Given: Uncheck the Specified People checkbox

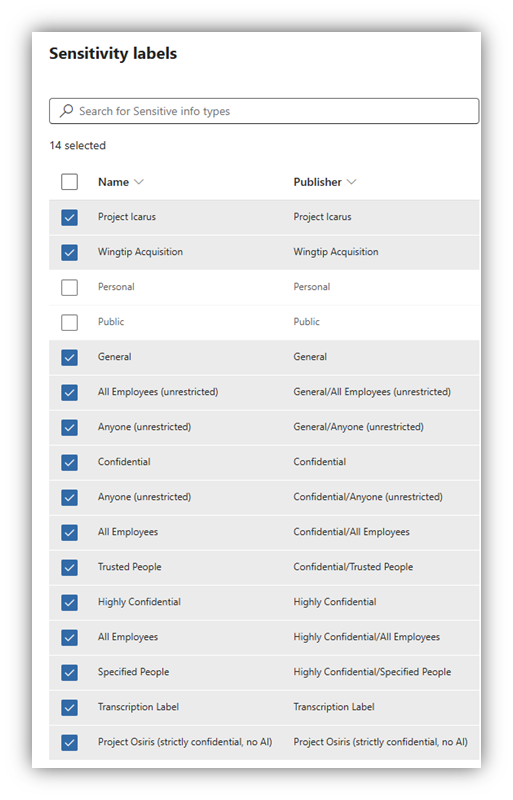Looking at the screenshot, I should [x=69, y=672].
